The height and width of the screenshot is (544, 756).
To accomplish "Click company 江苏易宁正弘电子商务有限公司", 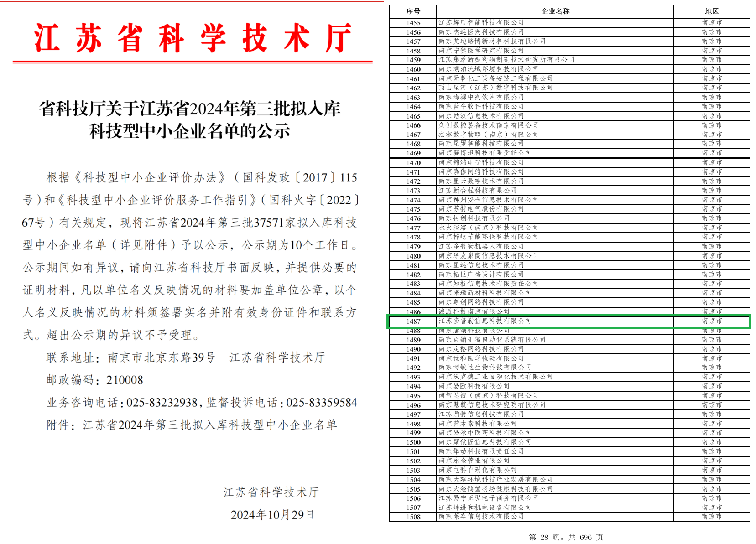I will coord(489,498).
